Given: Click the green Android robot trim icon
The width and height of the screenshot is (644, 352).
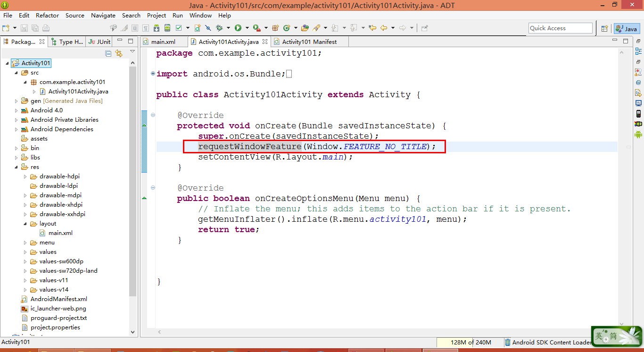Looking at the screenshot, I should (x=638, y=134).
